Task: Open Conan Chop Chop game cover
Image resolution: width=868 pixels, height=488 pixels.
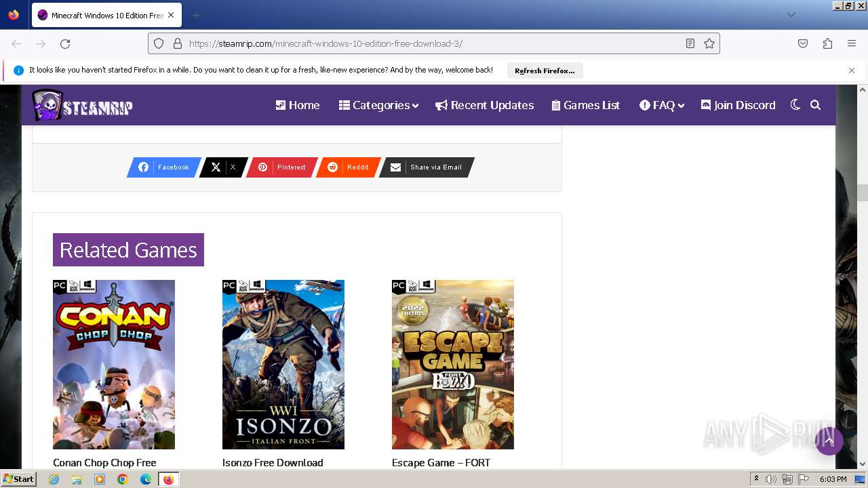Action: 114,365
